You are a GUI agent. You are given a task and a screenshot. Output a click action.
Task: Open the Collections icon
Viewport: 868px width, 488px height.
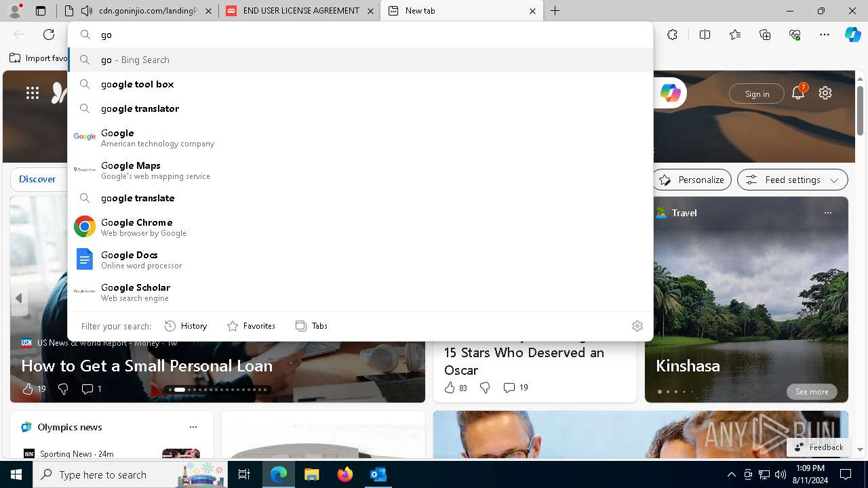[765, 35]
